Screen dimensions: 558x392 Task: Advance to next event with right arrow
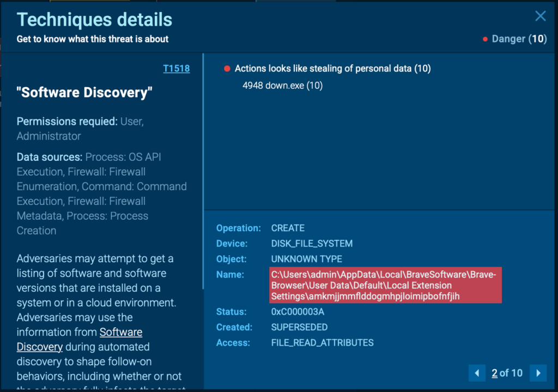(x=538, y=373)
